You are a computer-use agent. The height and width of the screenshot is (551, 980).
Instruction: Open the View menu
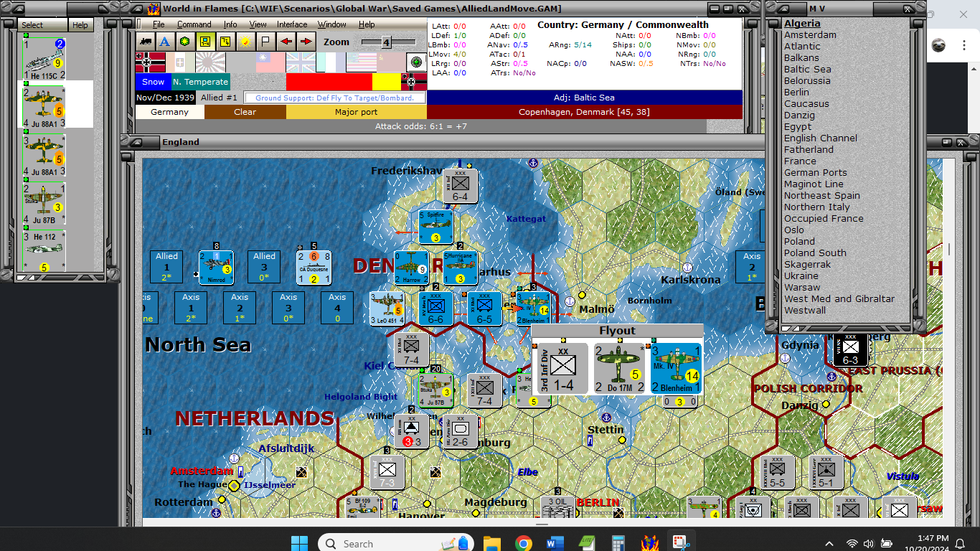pos(258,24)
